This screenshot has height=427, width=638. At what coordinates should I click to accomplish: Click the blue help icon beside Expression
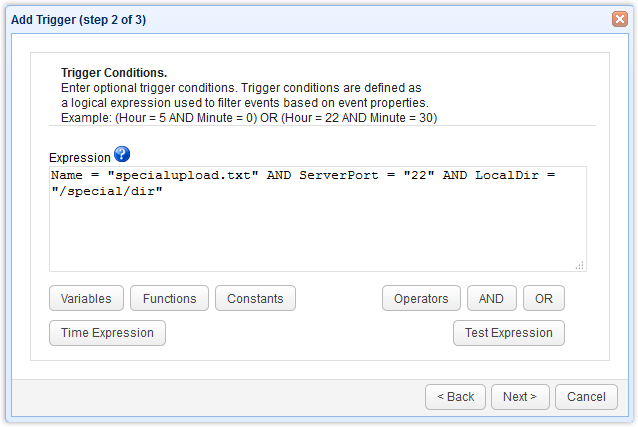(122, 154)
